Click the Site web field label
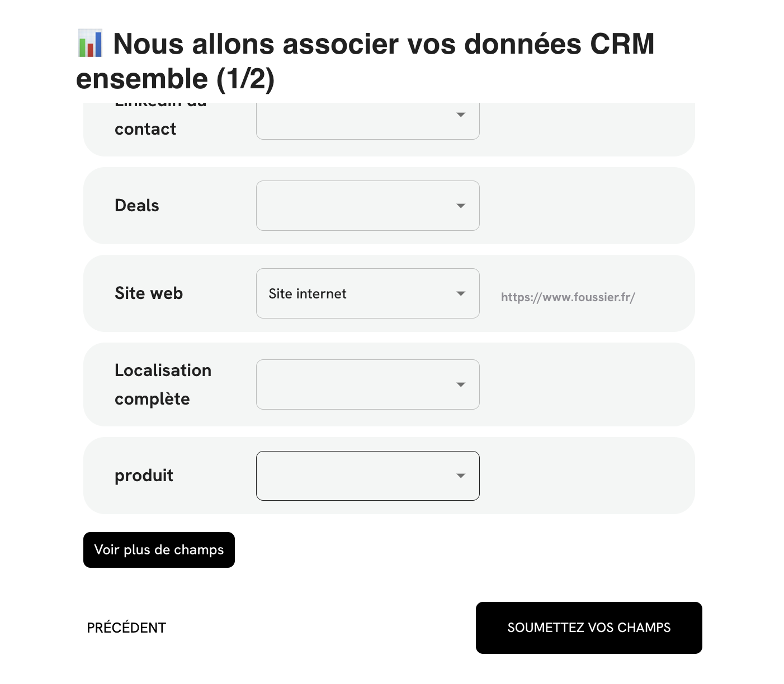Viewport: 784px width, 684px height. pos(149,293)
